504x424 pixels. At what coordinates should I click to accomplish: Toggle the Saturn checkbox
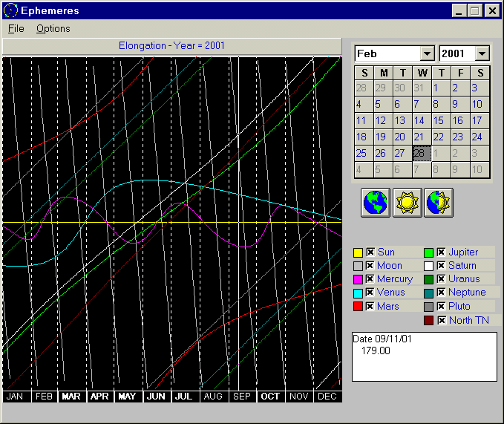click(442, 266)
